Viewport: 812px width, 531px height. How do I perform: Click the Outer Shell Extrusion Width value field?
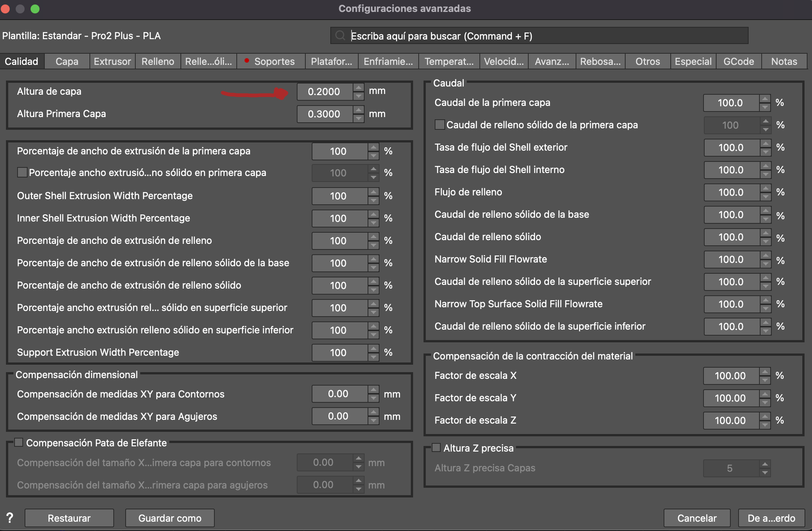(339, 196)
